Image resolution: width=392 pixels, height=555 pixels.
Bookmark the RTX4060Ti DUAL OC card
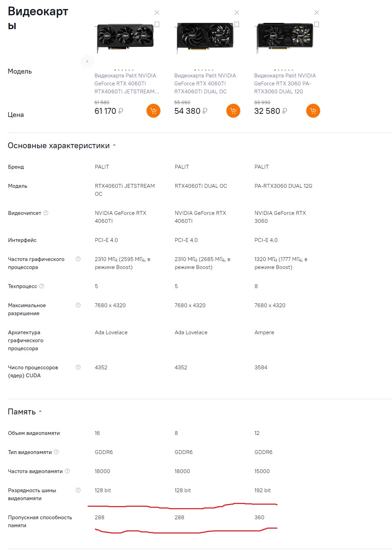[x=237, y=25]
